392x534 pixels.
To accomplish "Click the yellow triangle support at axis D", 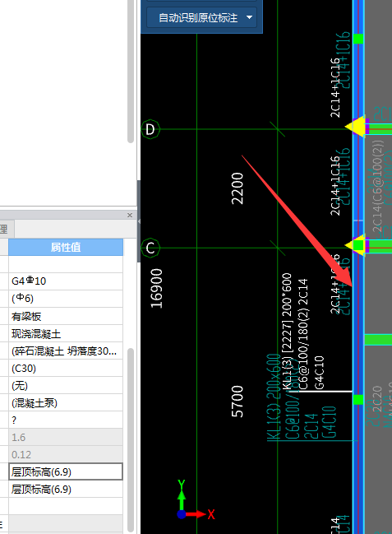I will [356, 127].
